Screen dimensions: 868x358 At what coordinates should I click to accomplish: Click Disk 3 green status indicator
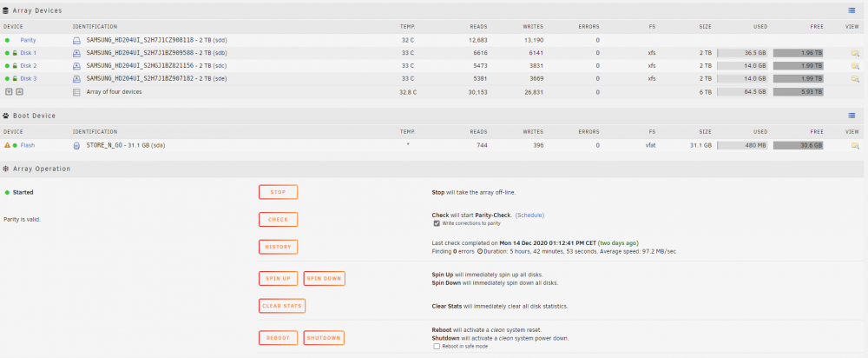(7, 79)
